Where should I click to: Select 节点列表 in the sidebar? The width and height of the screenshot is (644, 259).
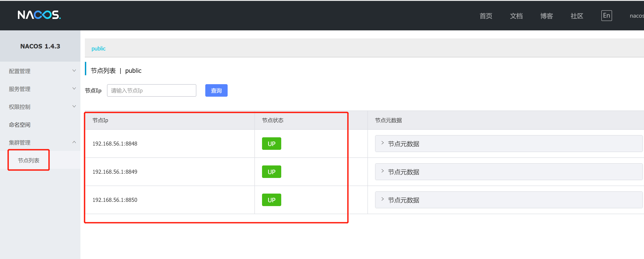(x=29, y=160)
